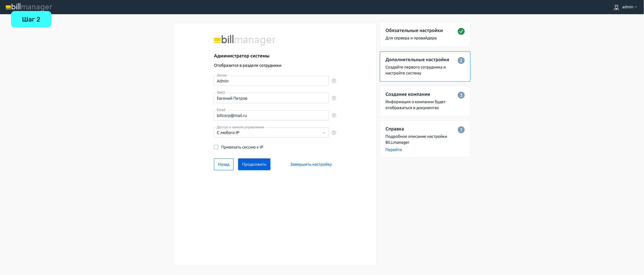Click the admin user avatar icon
The width and height of the screenshot is (644, 275).
(x=616, y=7)
